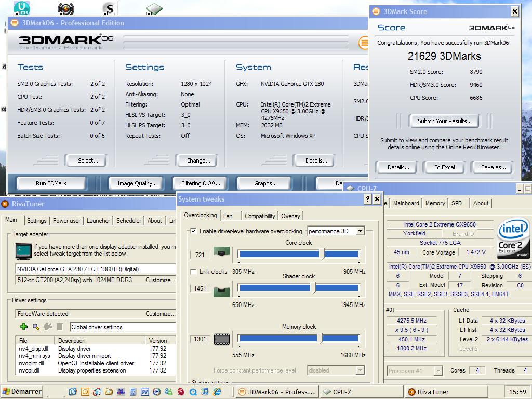Click the Memory clock slider handle
This screenshot has height=399, width=532.
point(320,338)
